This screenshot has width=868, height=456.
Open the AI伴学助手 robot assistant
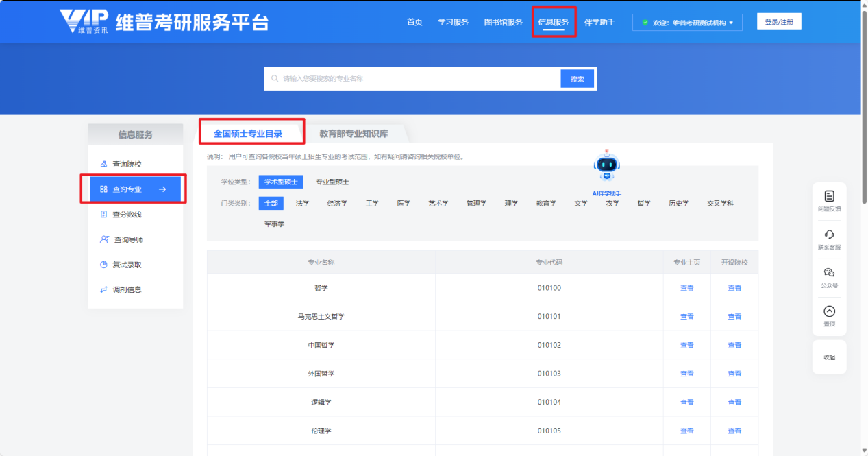point(606,167)
